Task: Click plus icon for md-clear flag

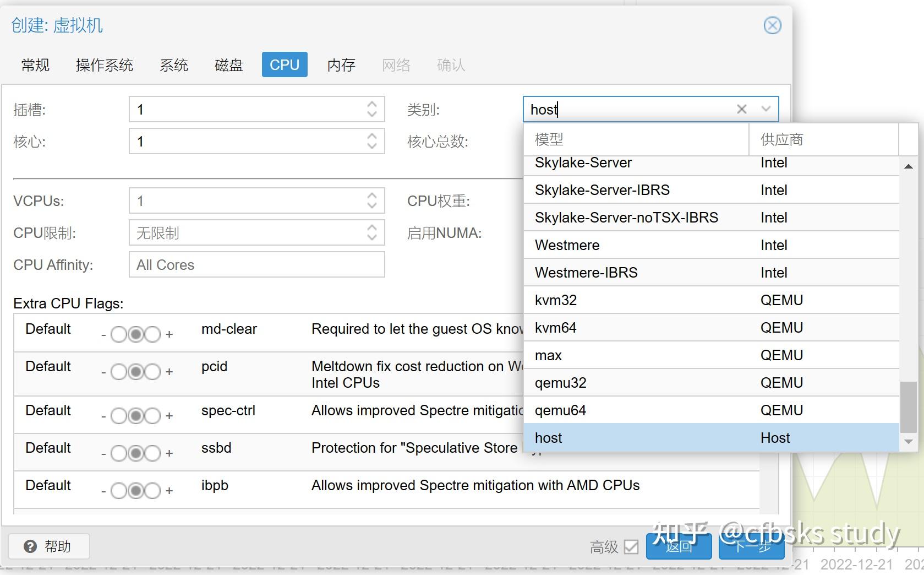Action: pyautogui.click(x=170, y=334)
